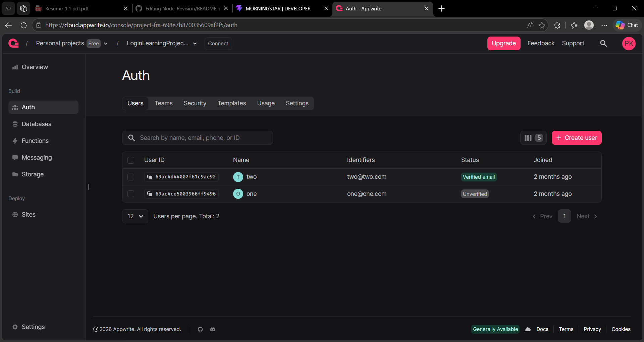Open the Support link
The width and height of the screenshot is (644, 342).
[x=573, y=43]
